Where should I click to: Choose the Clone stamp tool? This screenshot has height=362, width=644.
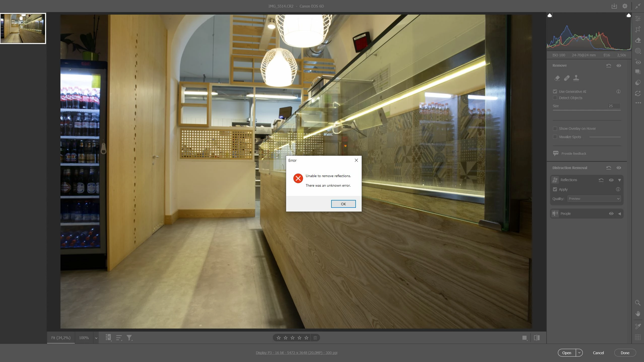pyautogui.click(x=576, y=78)
